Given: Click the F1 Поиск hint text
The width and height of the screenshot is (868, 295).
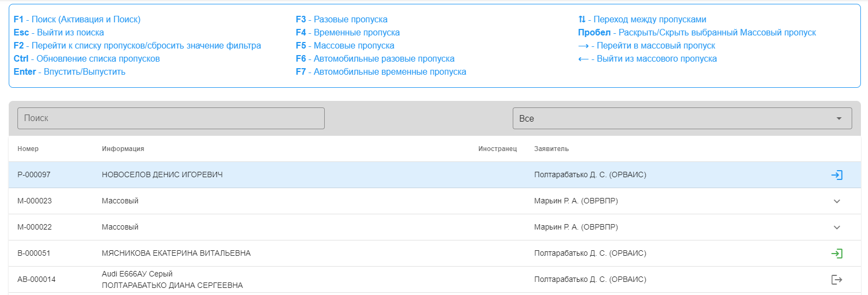Looking at the screenshot, I should 77,20.
